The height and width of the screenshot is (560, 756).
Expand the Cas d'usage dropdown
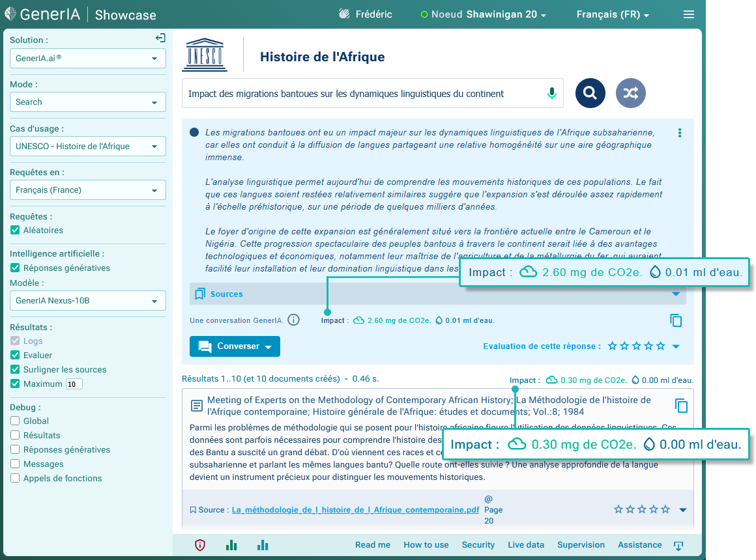click(x=88, y=147)
